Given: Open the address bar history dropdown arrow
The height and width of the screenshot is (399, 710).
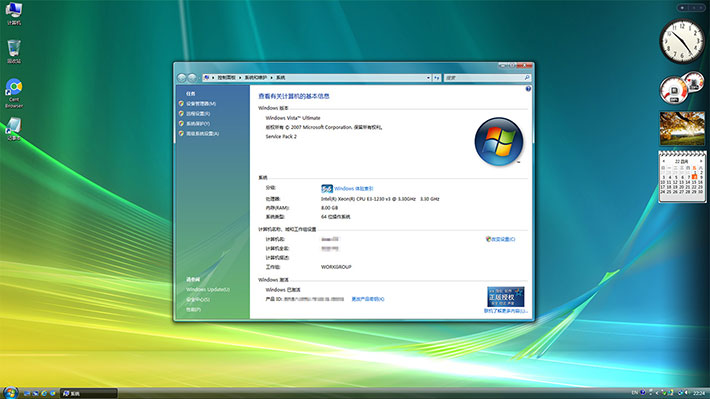Looking at the screenshot, I should pyautogui.click(x=428, y=78).
